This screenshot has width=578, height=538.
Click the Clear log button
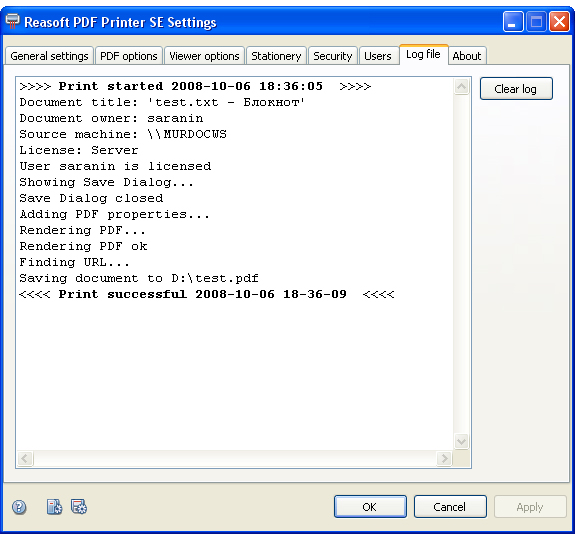click(x=516, y=89)
